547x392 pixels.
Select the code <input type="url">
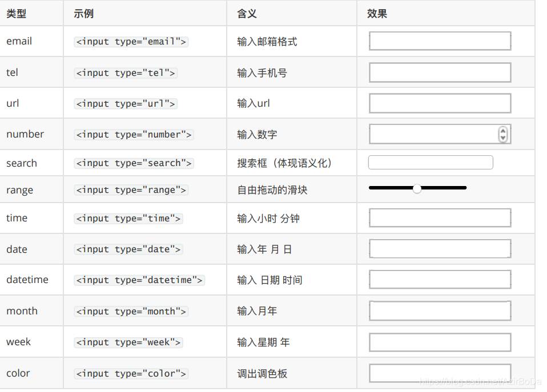pos(126,104)
